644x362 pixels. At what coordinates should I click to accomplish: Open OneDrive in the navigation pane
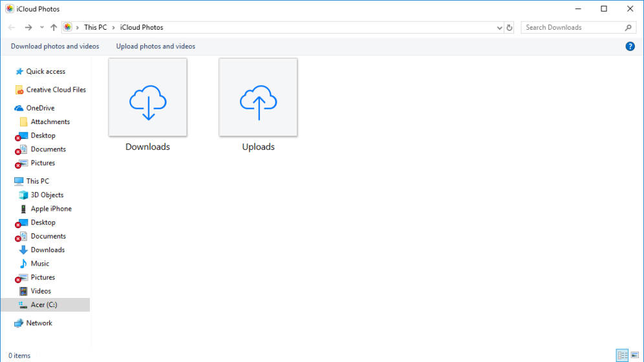tap(40, 108)
